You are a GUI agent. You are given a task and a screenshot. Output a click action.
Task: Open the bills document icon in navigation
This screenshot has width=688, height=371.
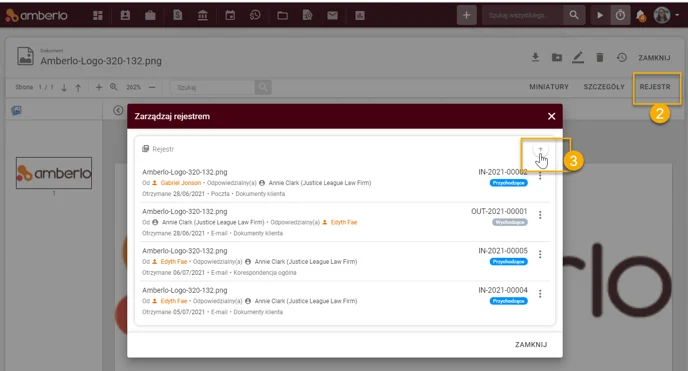click(177, 15)
